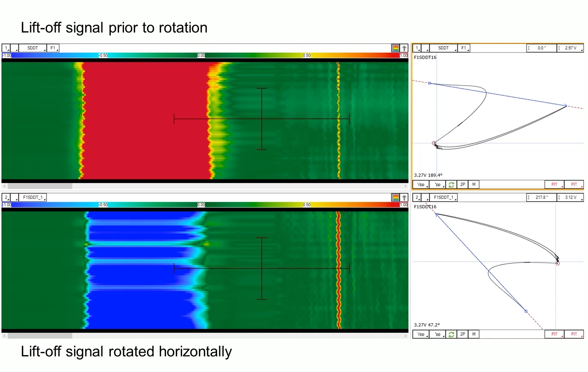This screenshot has width=588, height=372.
Task: Open F1 dropdown in top Lissajous pane
Action: coord(464,48)
